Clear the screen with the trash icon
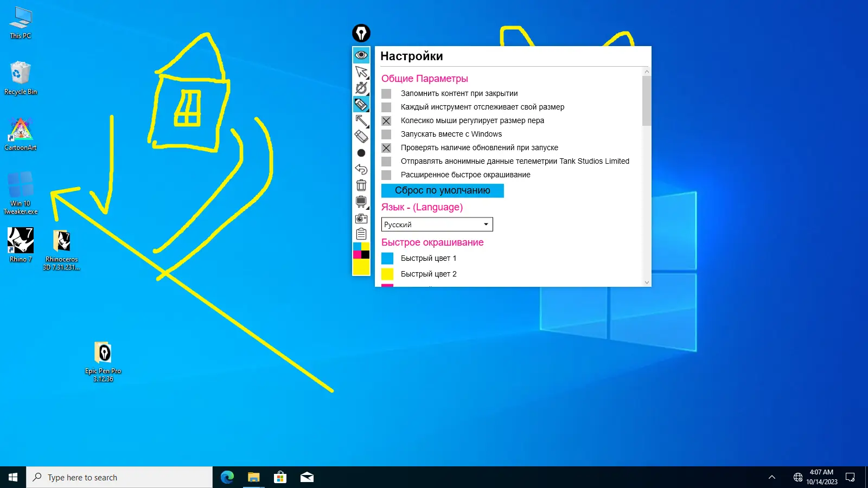The image size is (868, 488). tap(361, 185)
